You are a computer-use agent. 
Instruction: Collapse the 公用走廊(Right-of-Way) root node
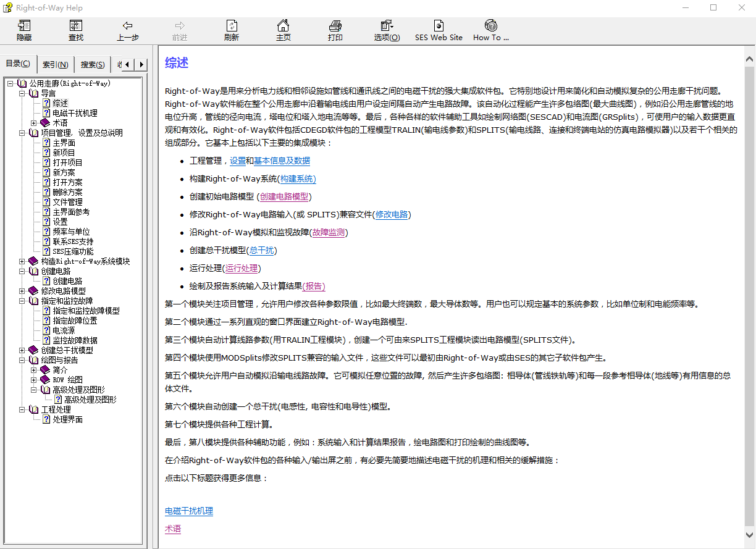click(x=10, y=83)
